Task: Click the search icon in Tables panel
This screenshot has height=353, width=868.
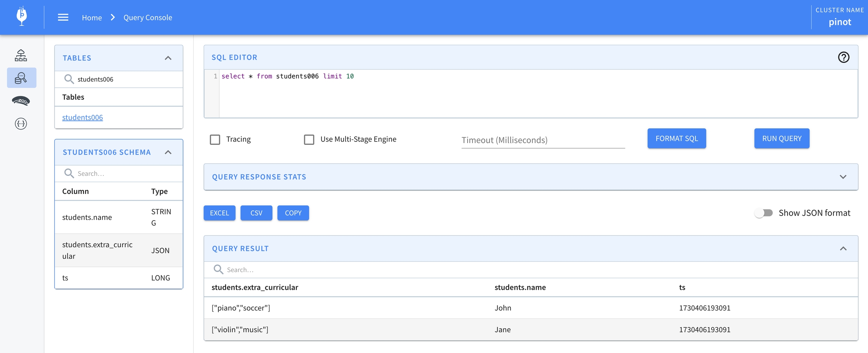Action: (69, 79)
